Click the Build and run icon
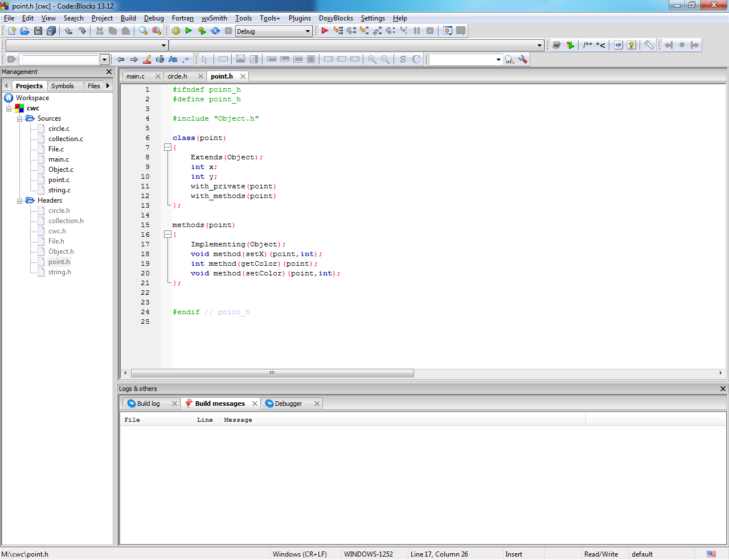The width and height of the screenshot is (729, 560). coord(202,31)
